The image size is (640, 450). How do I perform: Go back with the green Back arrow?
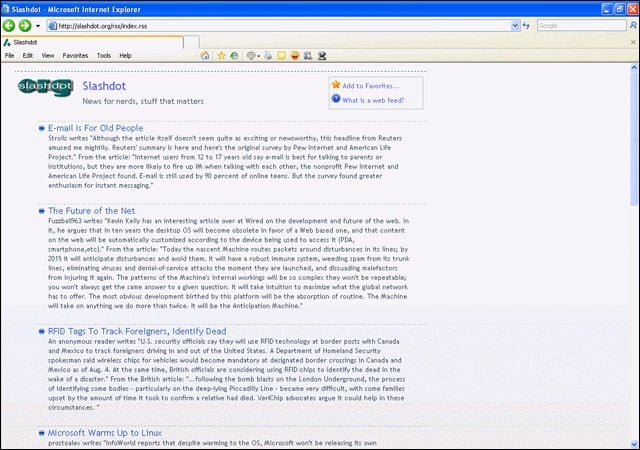pyautogui.click(x=9, y=26)
